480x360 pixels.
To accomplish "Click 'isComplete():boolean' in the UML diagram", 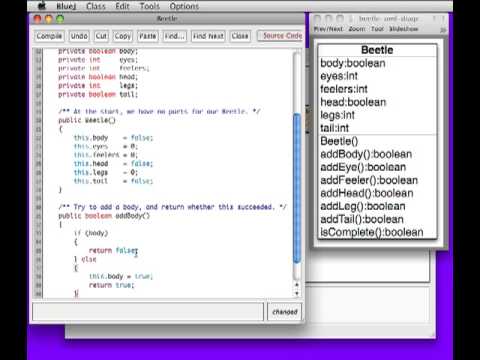I will (372, 232).
